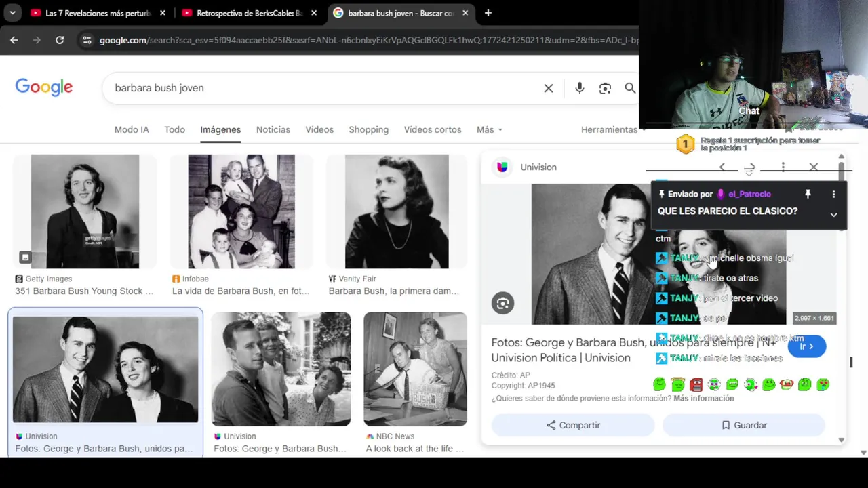
Task: Switch to the 'Noticias' tab
Action: coord(273,129)
